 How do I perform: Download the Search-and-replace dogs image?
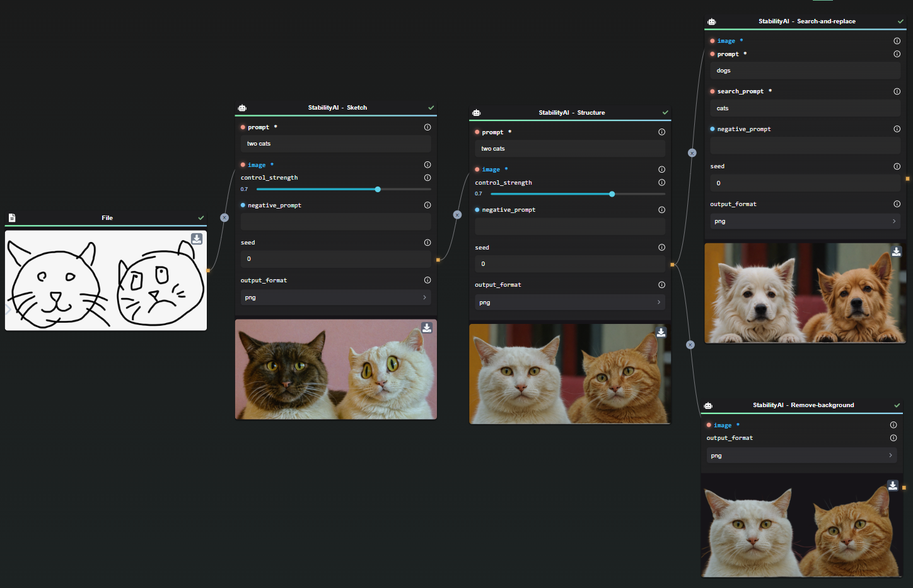coord(896,251)
